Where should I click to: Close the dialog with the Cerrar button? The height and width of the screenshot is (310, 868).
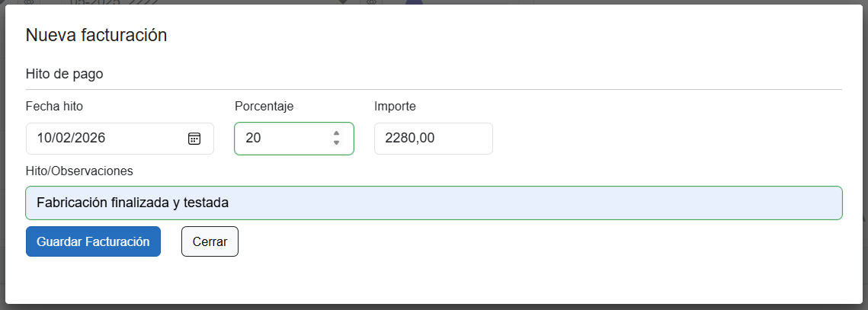tap(210, 241)
